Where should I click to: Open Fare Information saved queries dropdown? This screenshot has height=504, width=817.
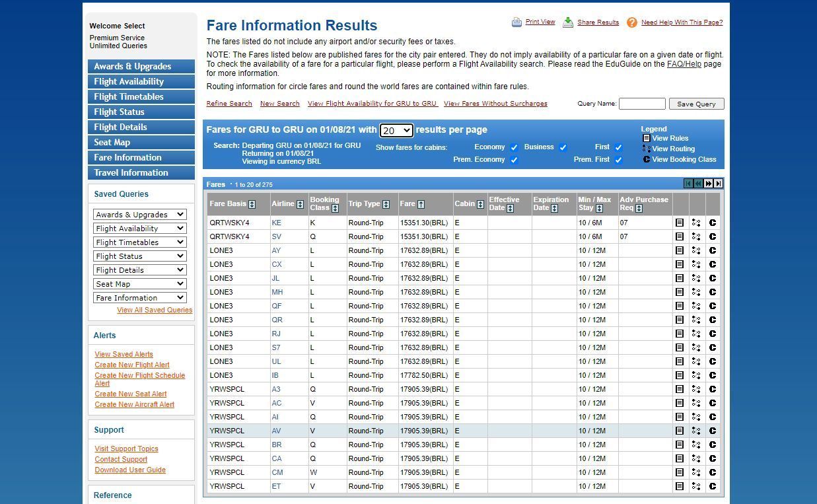pos(140,298)
